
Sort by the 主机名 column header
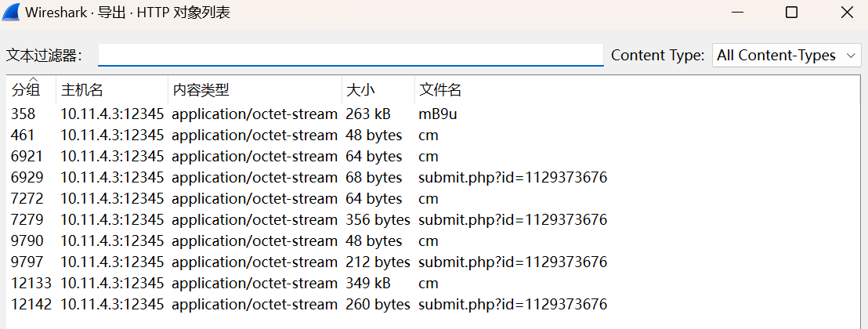point(82,90)
